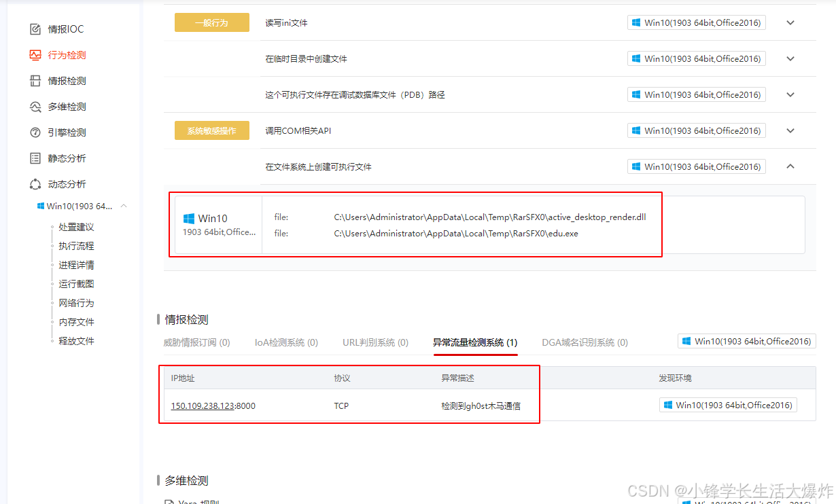
Task: Click the 系统敏感操作 yellow tag button
Action: tap(212, 130)
